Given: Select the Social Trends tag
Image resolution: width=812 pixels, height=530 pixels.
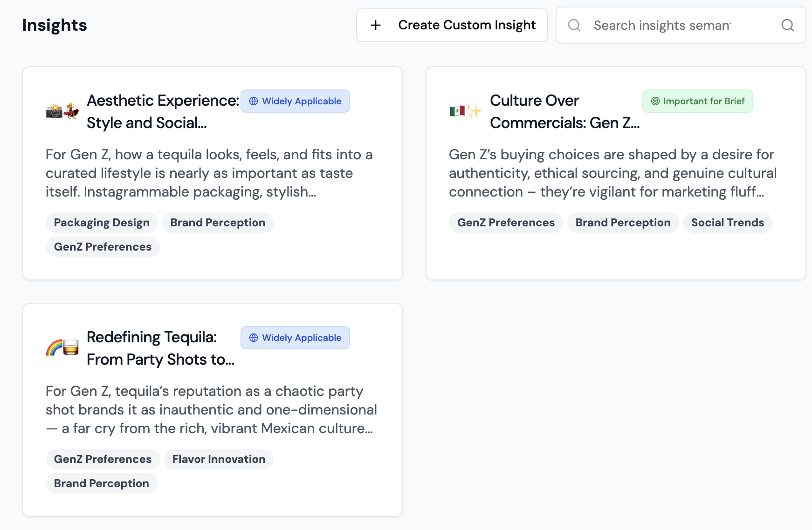Looking at the screenshot, I should coord(728,222).
